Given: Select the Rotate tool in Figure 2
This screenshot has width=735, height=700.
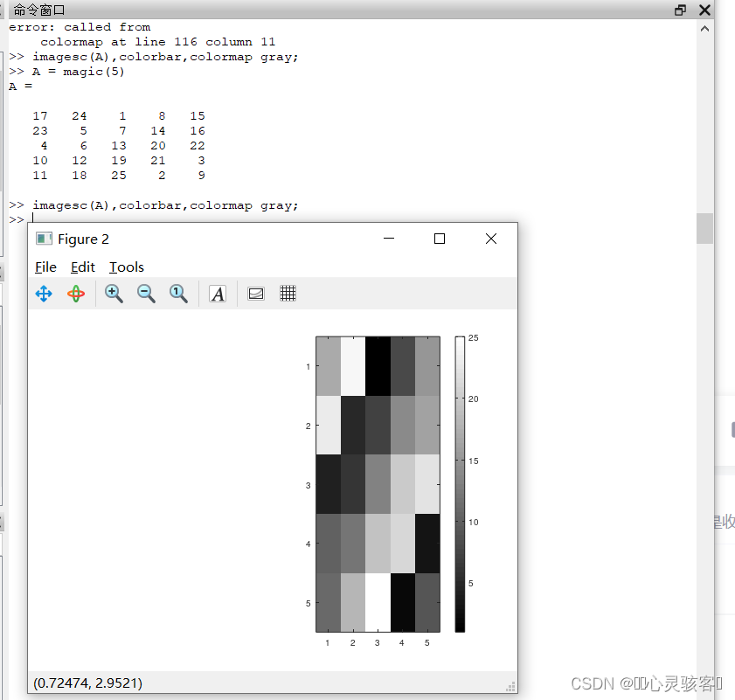Looking at the screenshot, I should [x=76, y=294].
